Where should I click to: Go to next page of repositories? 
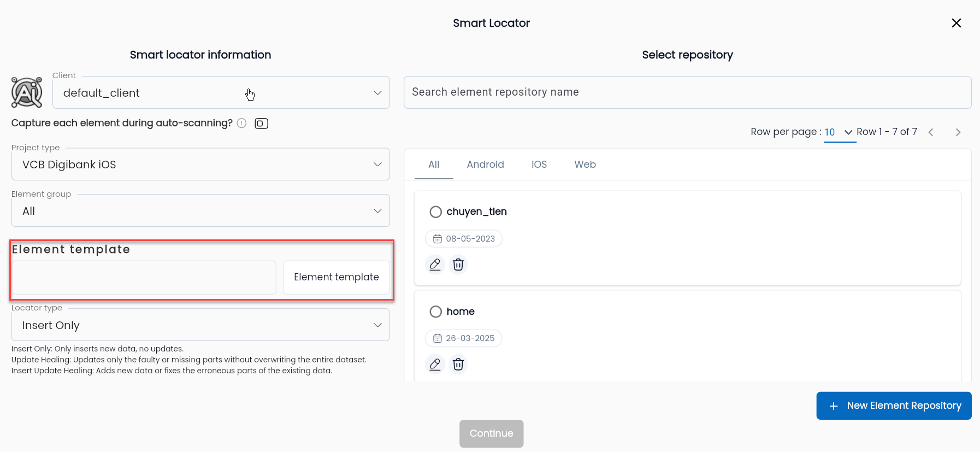click(x=958, y=132)
